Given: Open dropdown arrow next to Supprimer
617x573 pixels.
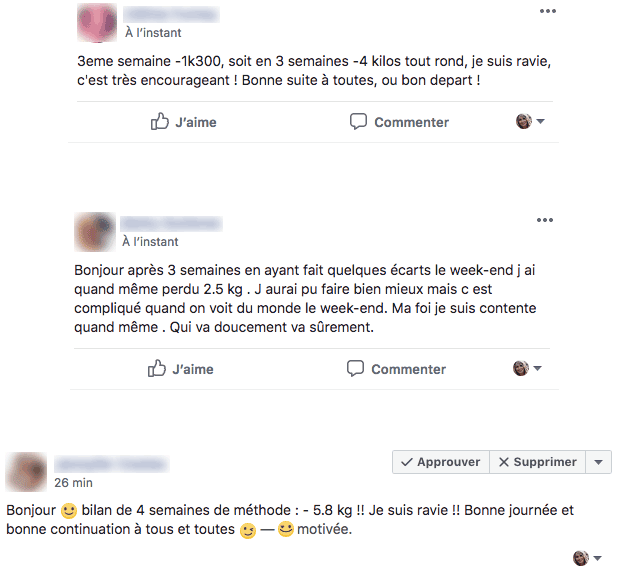Looking at the screenshot, I should tap(599, 462).
